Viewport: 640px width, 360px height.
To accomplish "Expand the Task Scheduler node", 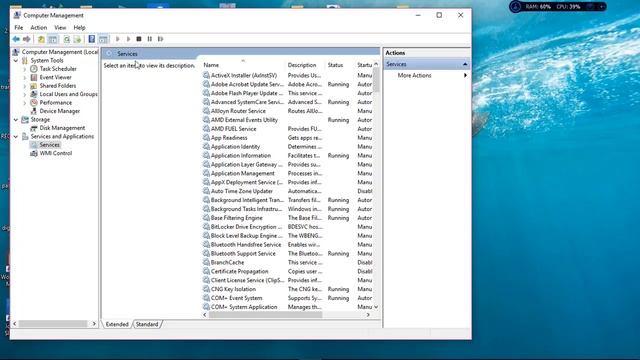I will pyautogui.click(x=24, y=69).
